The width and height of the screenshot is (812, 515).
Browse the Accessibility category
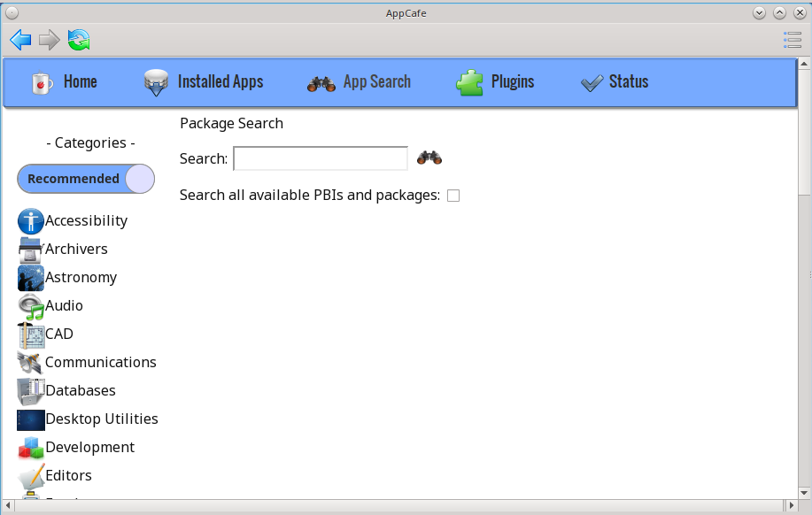(x=87, y=221)
